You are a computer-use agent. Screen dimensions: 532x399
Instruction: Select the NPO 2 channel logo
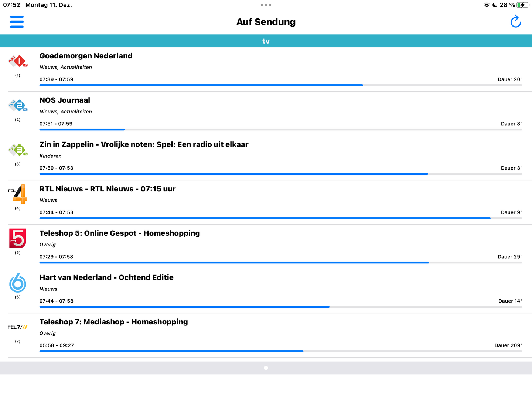[18, 106]
